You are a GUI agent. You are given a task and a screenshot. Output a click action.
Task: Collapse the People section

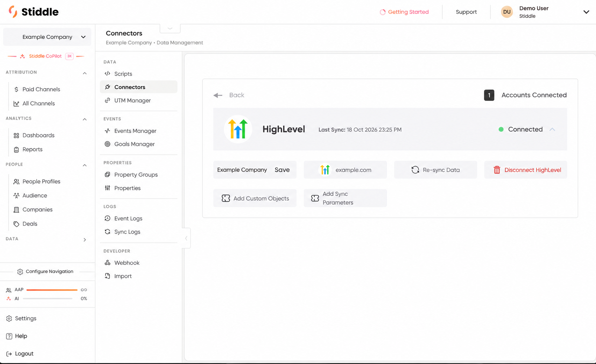point(85,165)
